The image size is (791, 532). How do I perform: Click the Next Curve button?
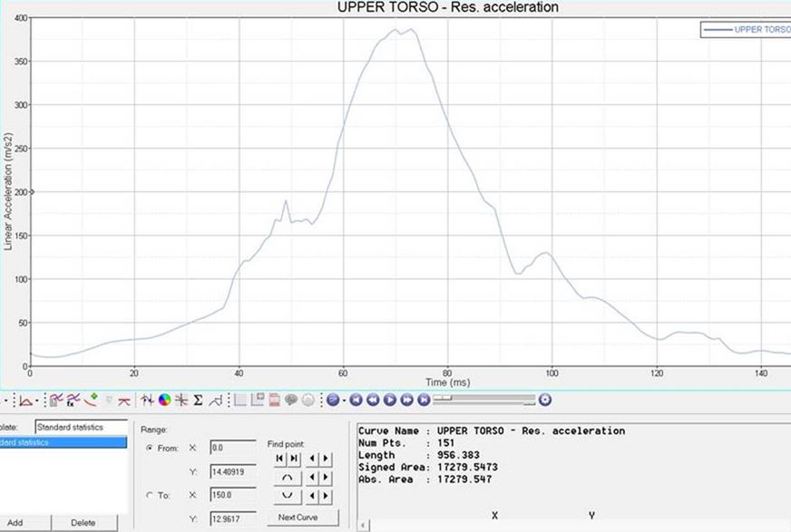coord(303,517)
